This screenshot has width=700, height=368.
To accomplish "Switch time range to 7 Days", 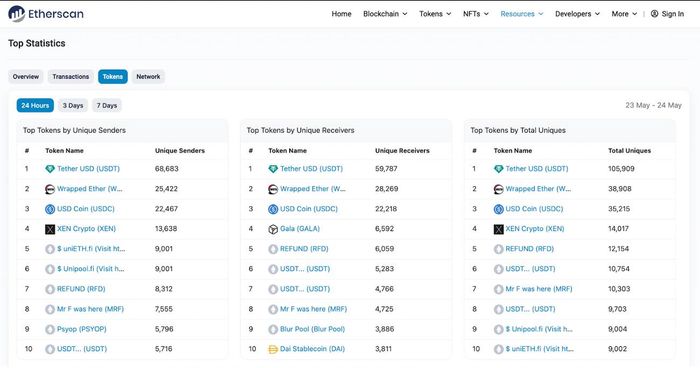I will pyautogui.click(x=107, y=105).
